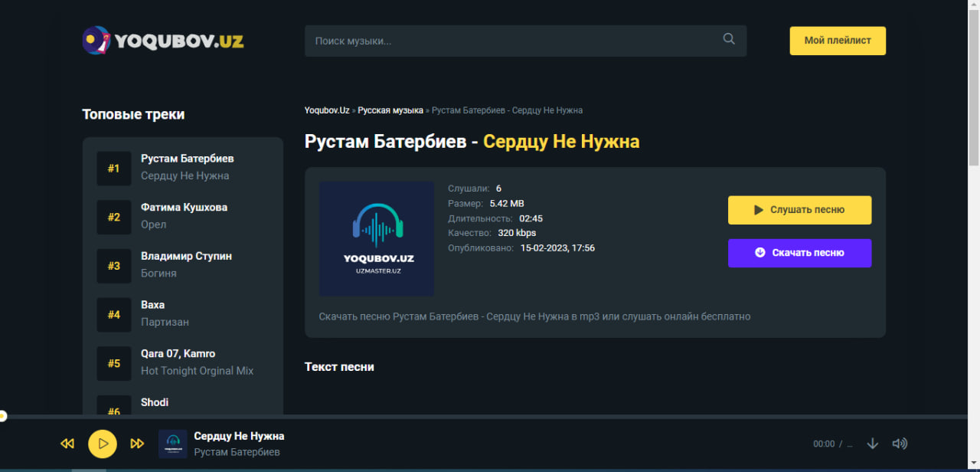Click the large Yoqubov.uz song cover image
Viewport: 980px width, 472px height.
377,239
